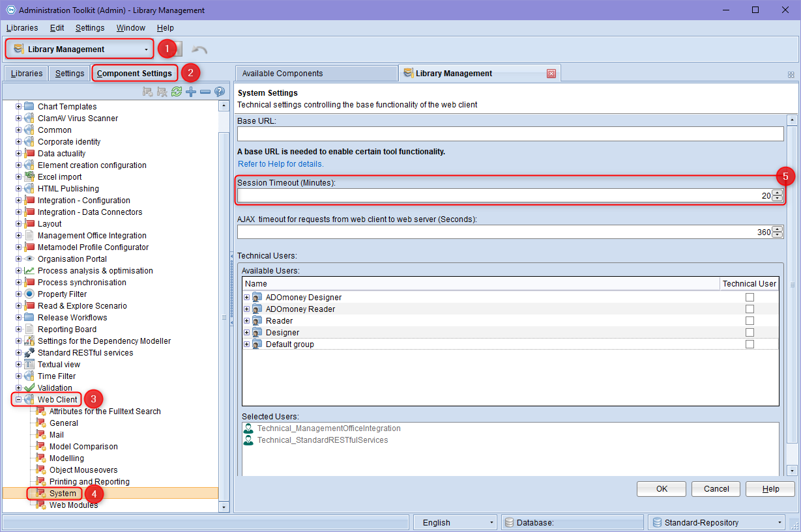Expand the Default group user node
The height and width of the screenshot is (532, 801).
point(247,344)
